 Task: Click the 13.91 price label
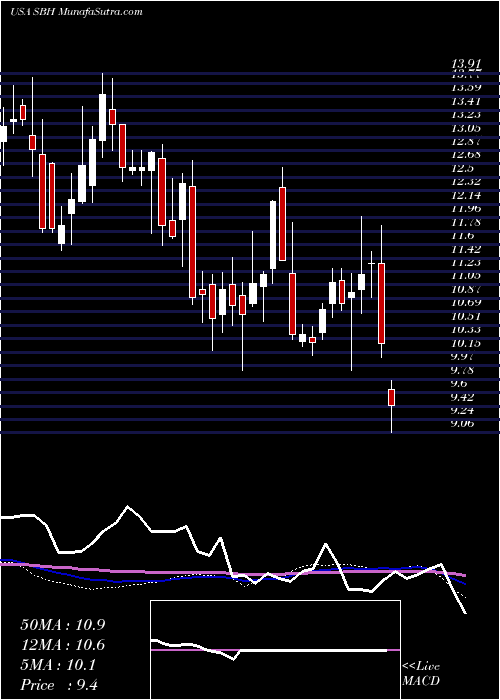point(467,66)
